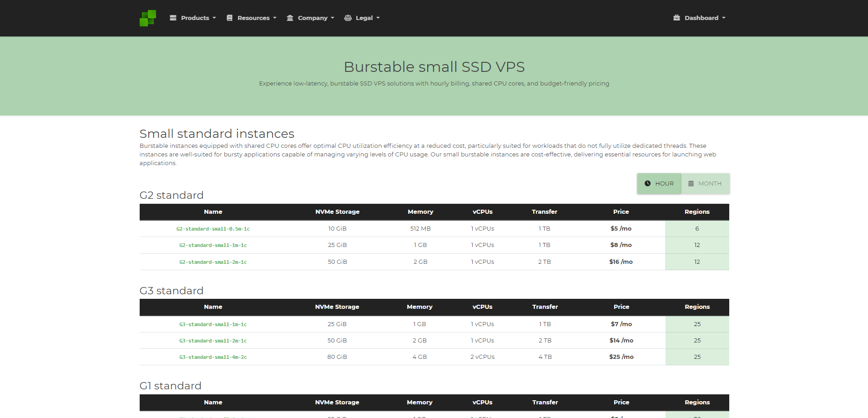
Task: Click the 512 MB memory cell
Action: click(x=420, y=228)
